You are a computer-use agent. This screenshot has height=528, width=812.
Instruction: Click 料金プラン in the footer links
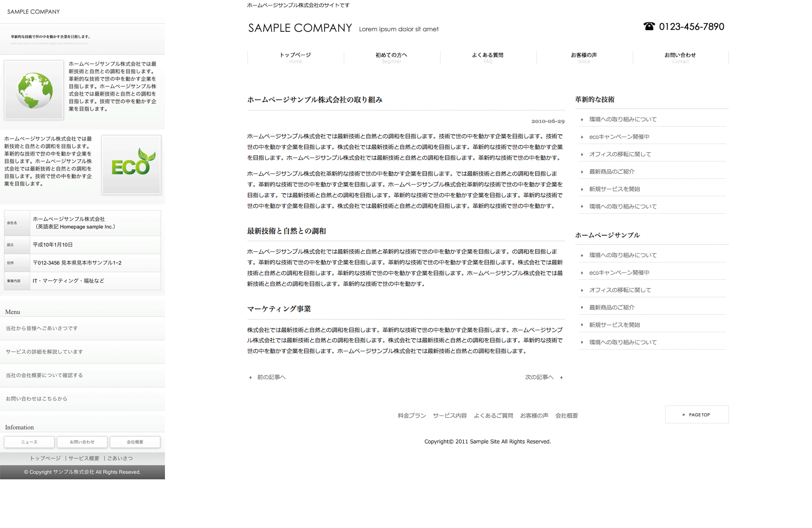pos(412,416)
